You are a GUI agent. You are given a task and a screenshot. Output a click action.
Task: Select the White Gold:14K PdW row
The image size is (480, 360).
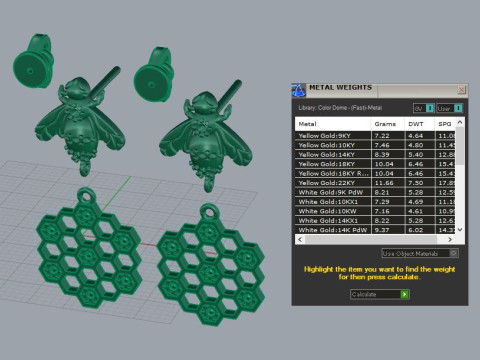pos(375,230)
